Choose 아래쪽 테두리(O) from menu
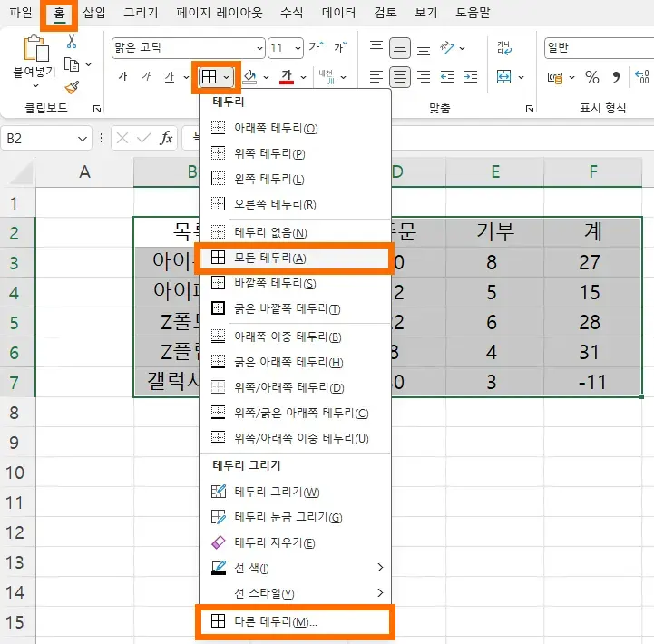This screenshot has width=654, height=644. [x=295, y=128]
